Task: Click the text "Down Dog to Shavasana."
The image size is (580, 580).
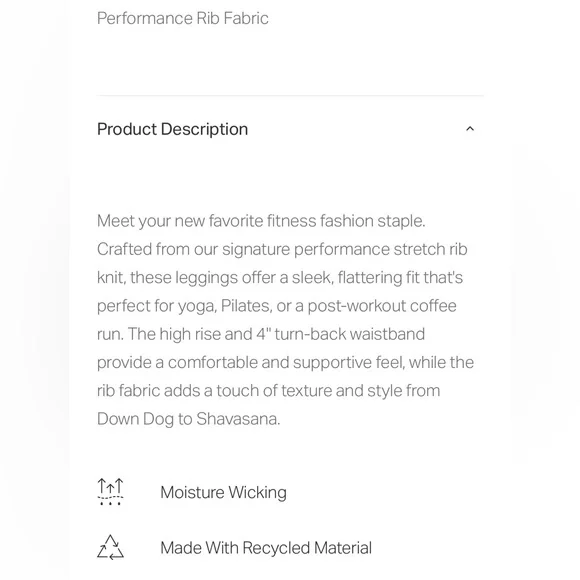Action: pyautogui.click(x=189, y=419)
